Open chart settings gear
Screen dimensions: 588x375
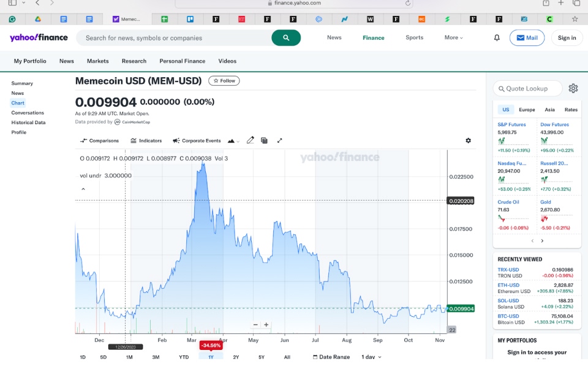tap(469, 141)
